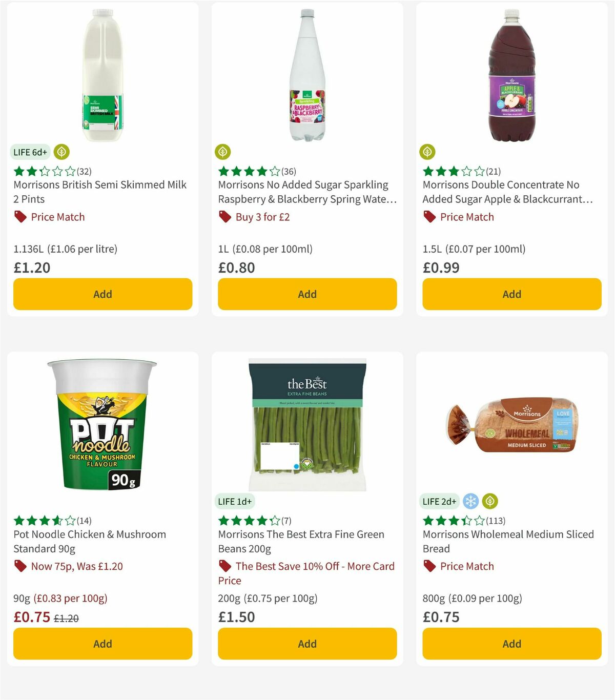Click the LIFE 1d+ badge on green beans

234,501
